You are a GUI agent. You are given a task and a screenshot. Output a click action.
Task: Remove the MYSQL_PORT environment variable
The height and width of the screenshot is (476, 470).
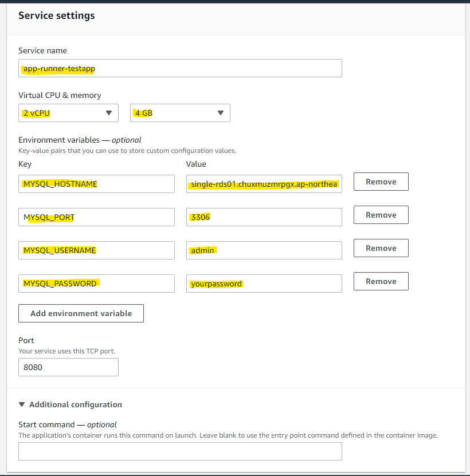[x=381, y=215]
